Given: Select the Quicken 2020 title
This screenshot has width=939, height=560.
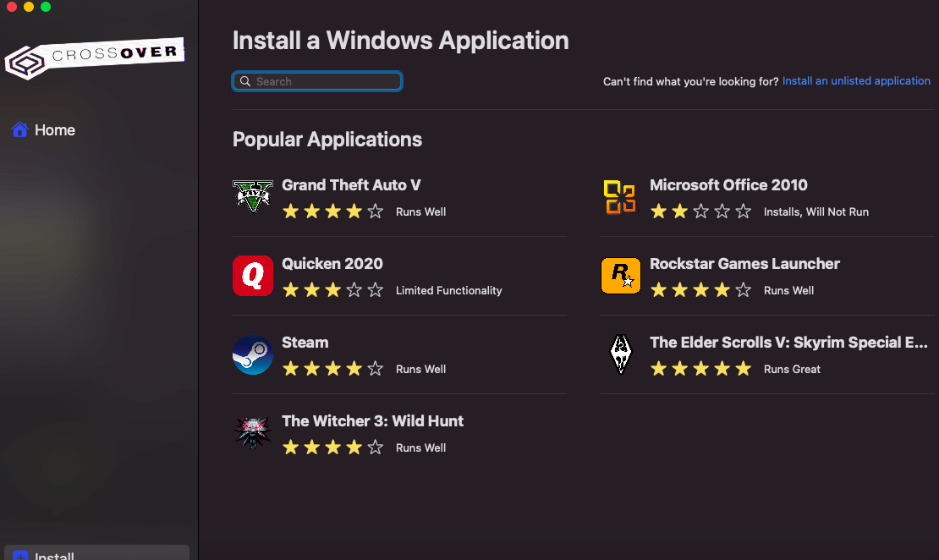Looking at the screenshot, I should click(x=332, y=264).
